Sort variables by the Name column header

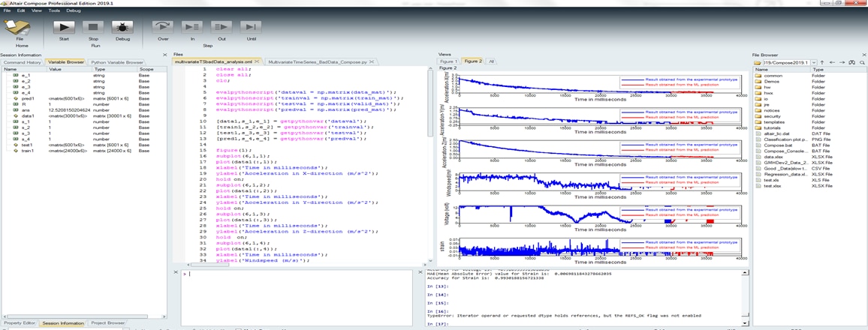[x=24, y=70]
